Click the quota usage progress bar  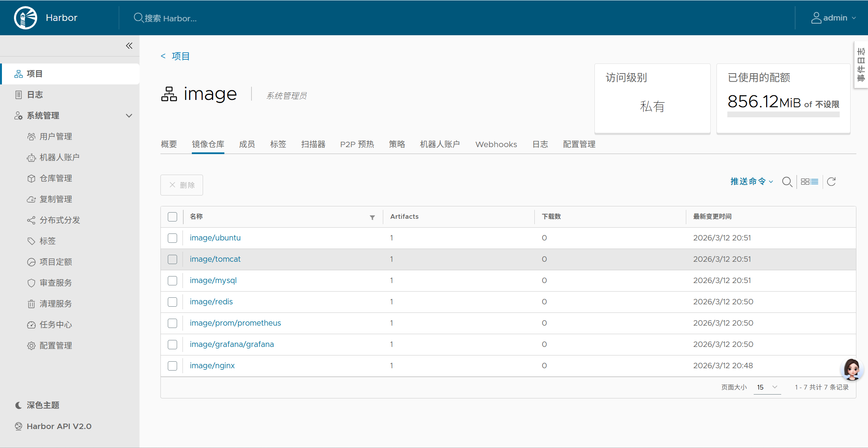click(x=783, y=115)
